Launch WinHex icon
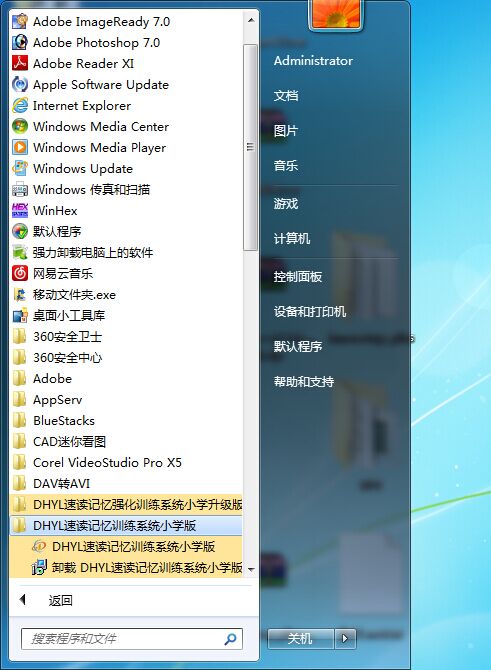 pyautogui.click(x=20, y=210)
